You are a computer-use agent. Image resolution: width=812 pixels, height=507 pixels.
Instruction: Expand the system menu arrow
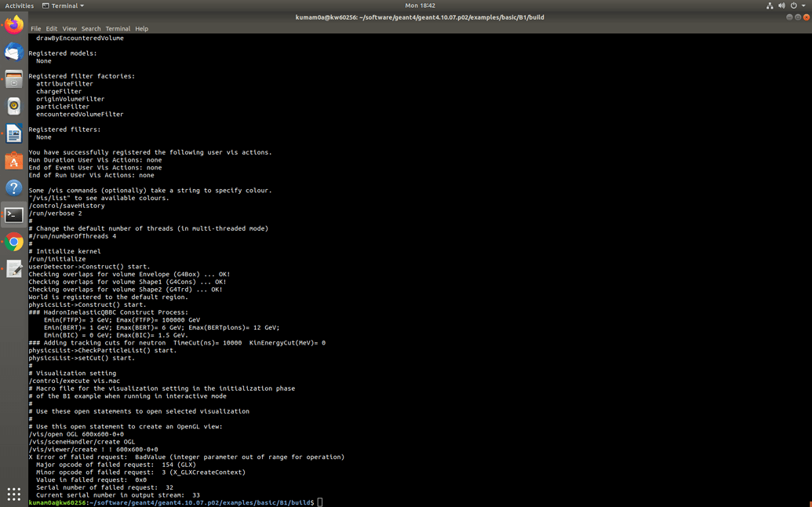click(803, 5)
